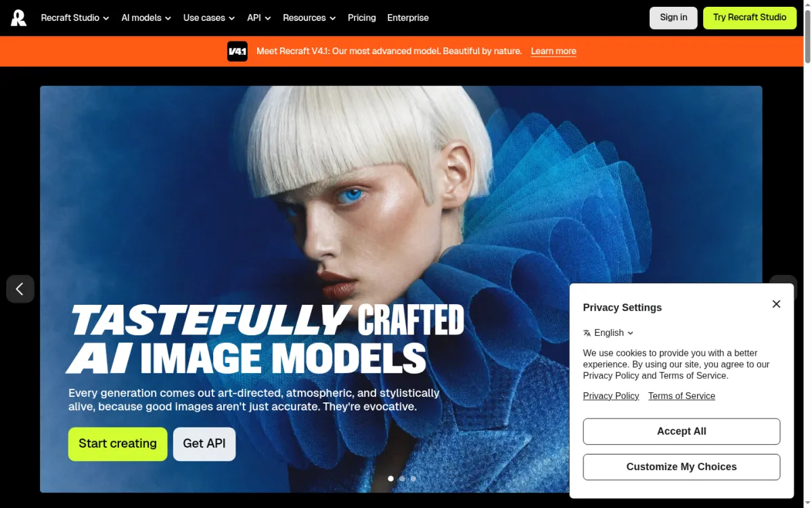Close the Privacy Settings dialog
812x508 pixels.
pos(776,304)
